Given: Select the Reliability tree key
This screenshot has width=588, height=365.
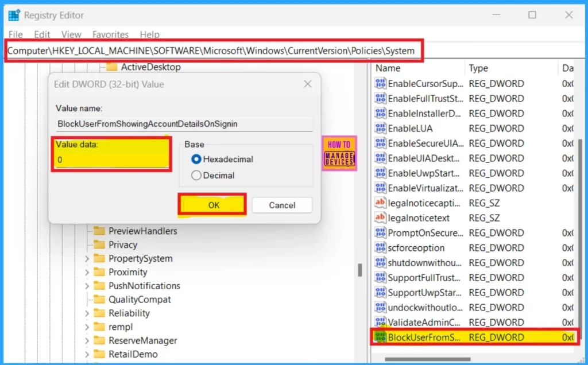Looking at the screenshot, I should 129,313.
